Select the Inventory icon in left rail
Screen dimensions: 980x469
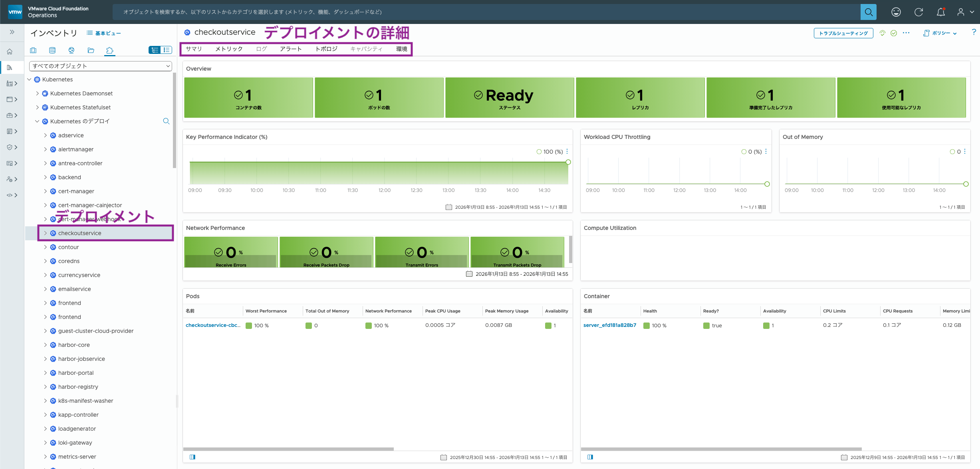click(10, 67)
